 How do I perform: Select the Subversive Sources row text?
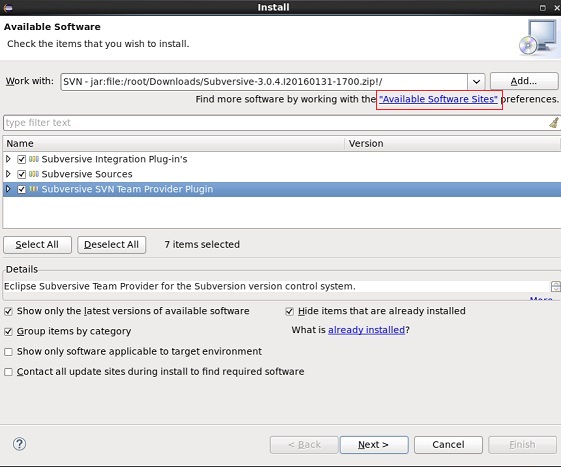click(x=87, y=174)
